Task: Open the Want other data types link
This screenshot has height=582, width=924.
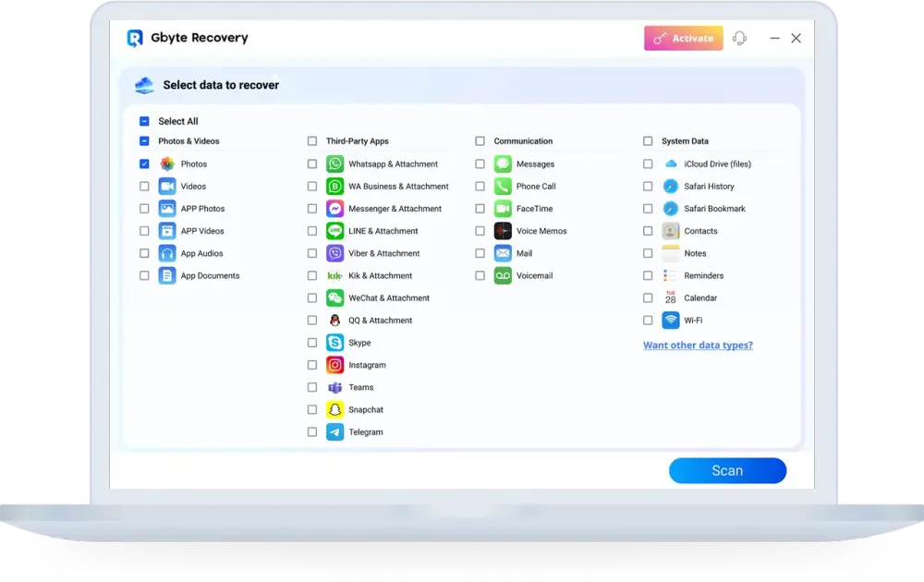Action: pos(698,346)
